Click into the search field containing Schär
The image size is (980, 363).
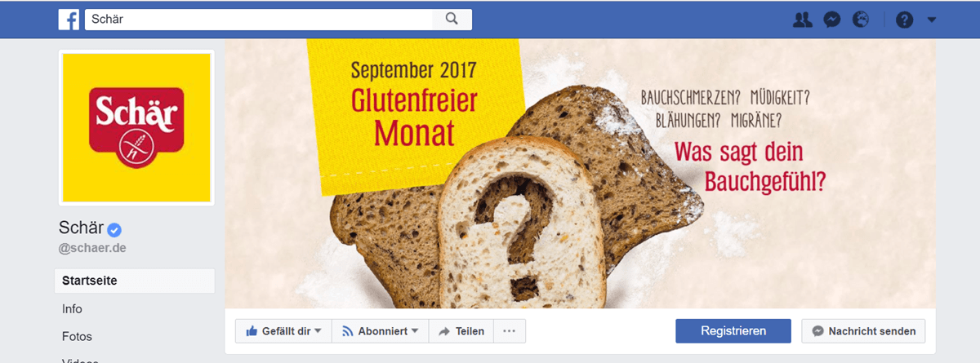coord(258,20)
